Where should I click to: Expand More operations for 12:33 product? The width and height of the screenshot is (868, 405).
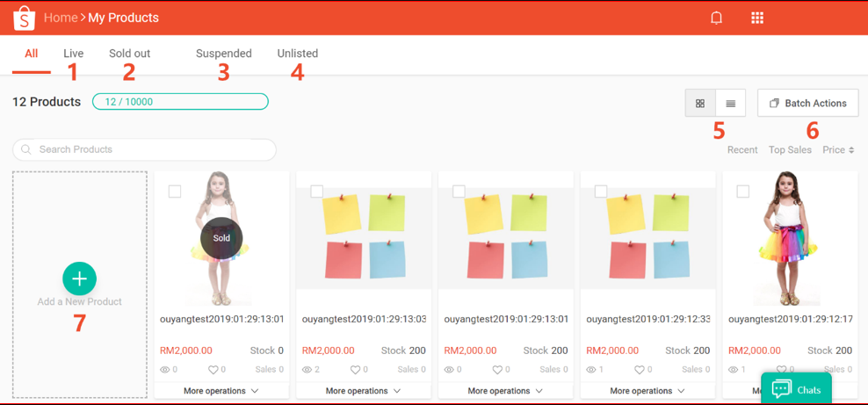point(647,391)
